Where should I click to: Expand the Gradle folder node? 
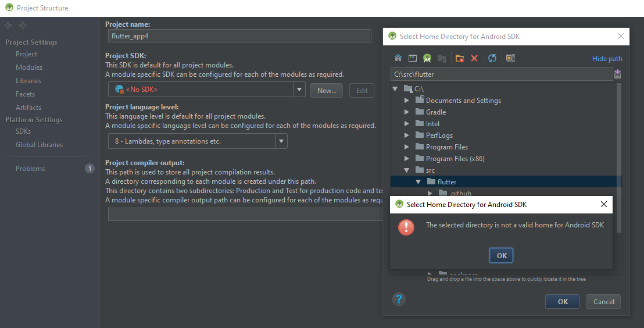tap(407, 112)
